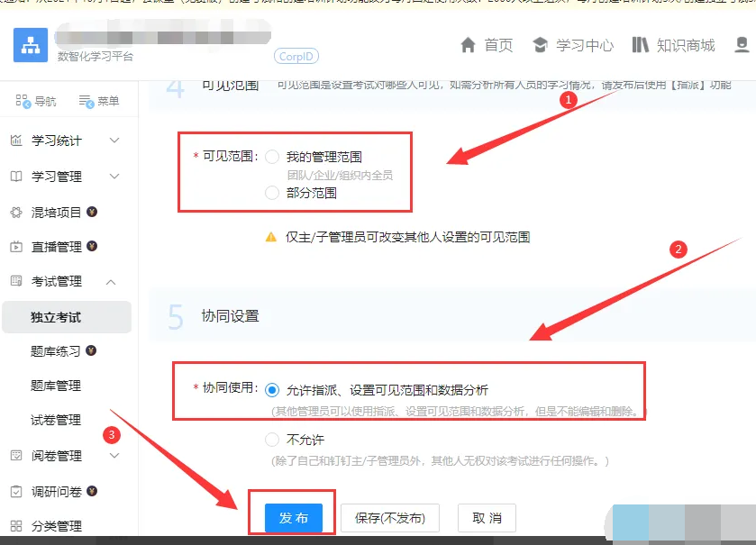Click 直播管理 sidebar icon
Viewport: 756px width, 545px height.
(16, 247)
